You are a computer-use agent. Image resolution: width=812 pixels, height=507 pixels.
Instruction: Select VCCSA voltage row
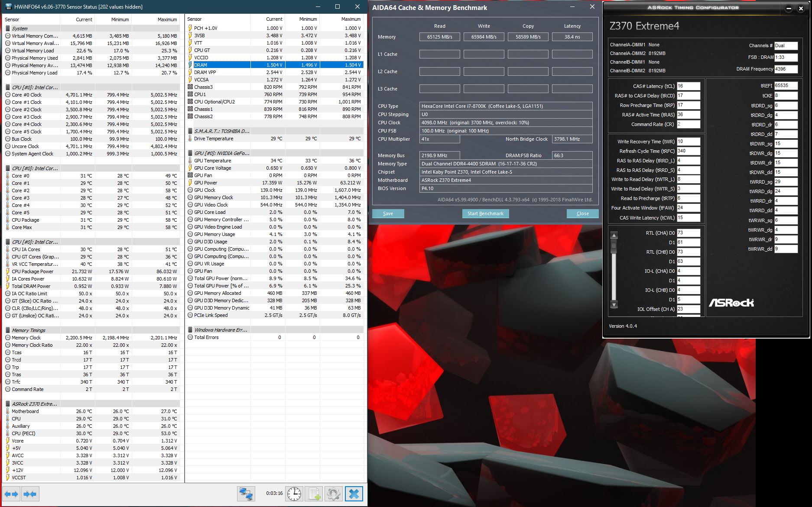[275, 80]
